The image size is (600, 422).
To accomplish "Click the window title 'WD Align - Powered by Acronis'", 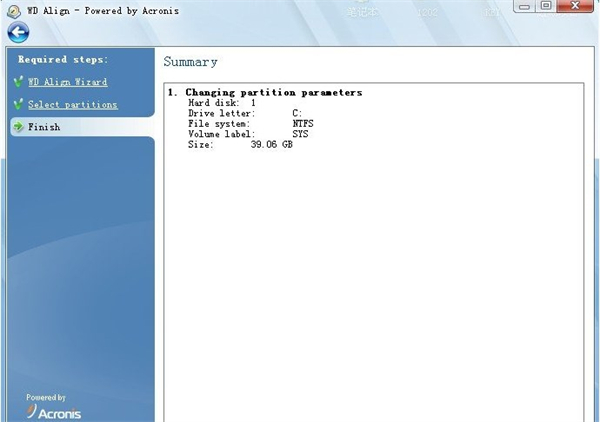I will (103, 11).
